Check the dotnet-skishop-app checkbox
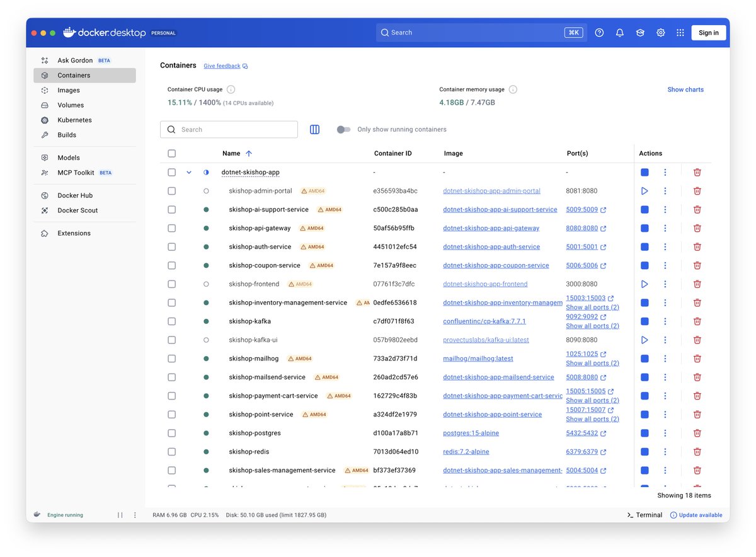Viewport: 756px width, 557px height. pos(172,172)
